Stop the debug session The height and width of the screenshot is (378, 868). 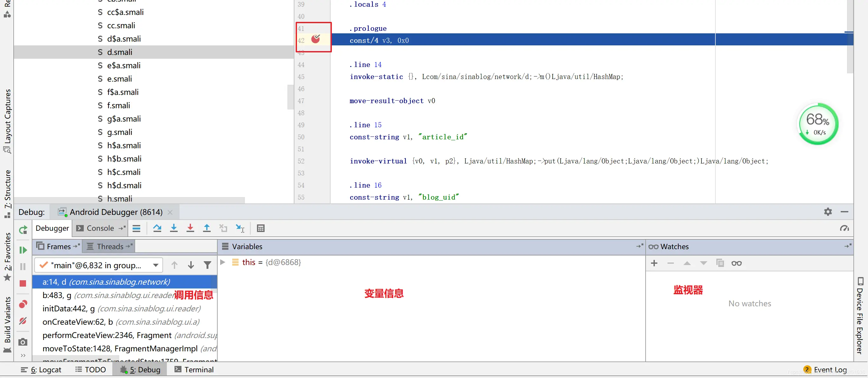click(23, 284)
